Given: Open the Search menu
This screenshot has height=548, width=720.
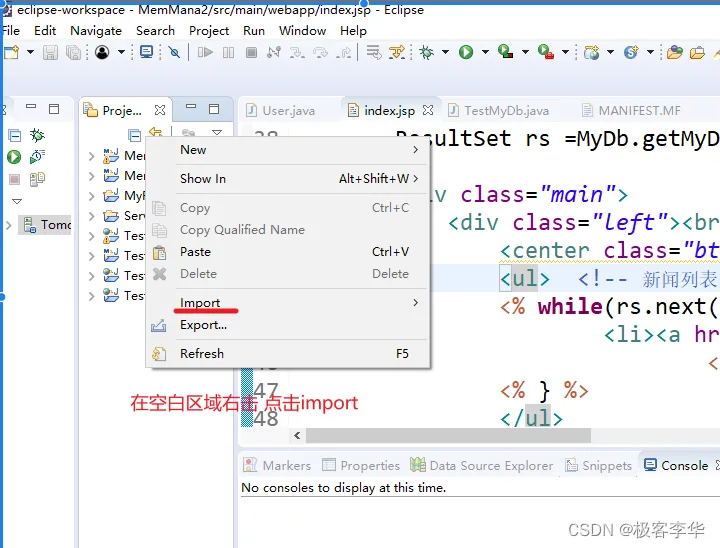Looking at the screenshot, I should tap(155, 31).
